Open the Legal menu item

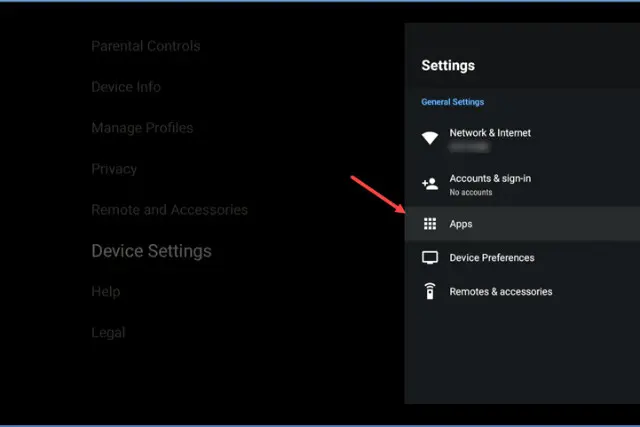point(108,333)
